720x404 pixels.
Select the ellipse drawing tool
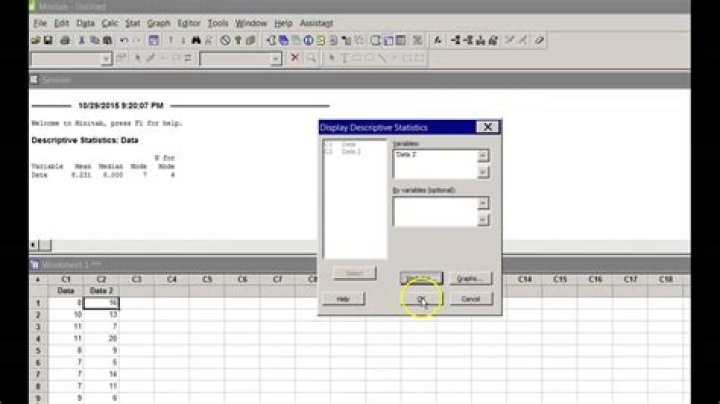coord(369,58)
